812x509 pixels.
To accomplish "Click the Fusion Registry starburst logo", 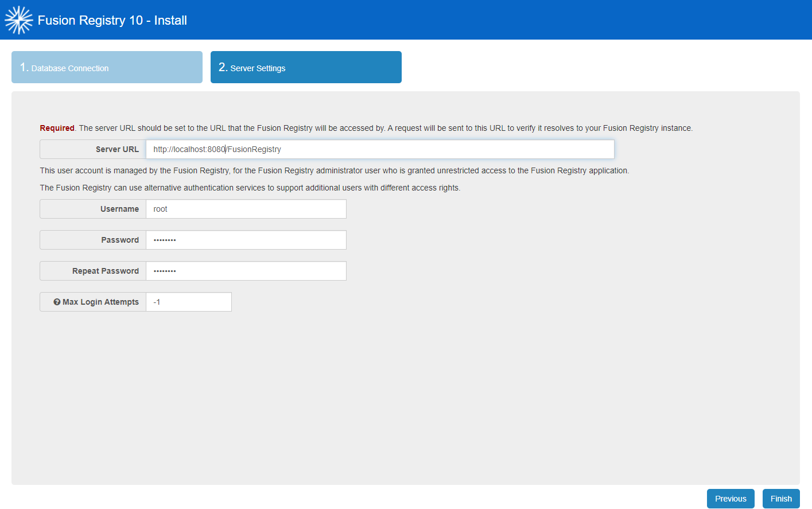I will [18, 20].
